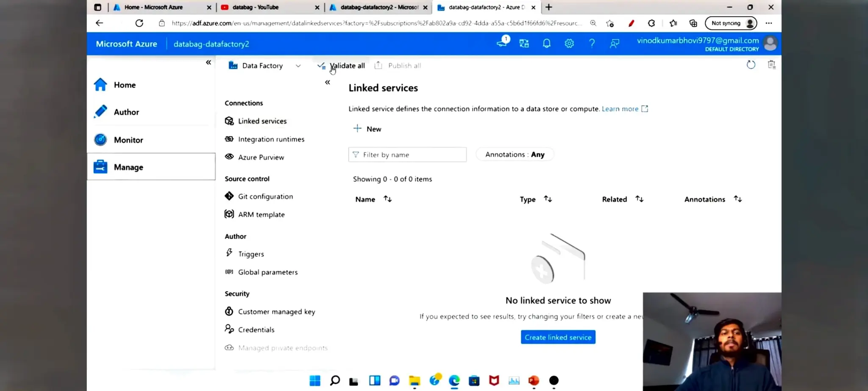Click the Microsoft Azure header logo text
The image size is (868, 391).
pyautogui.click(x=126, y=44)
